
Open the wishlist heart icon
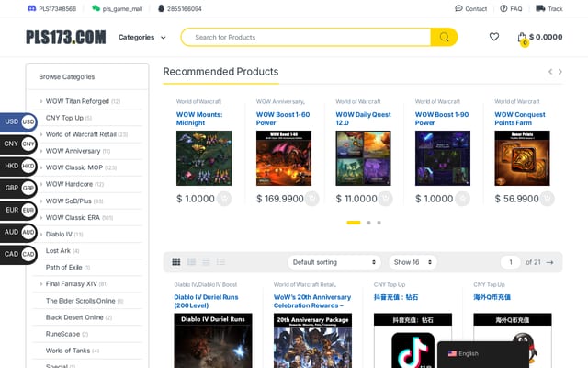494,37
